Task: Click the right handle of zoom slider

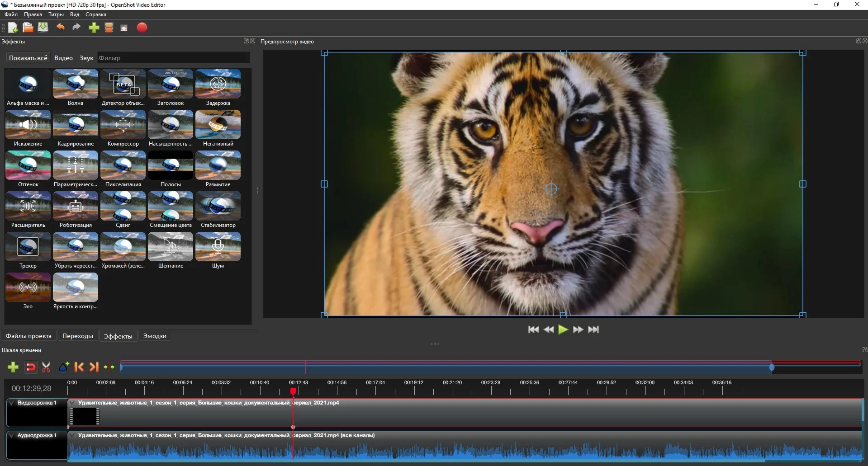Action: click(x=772, y=367)
